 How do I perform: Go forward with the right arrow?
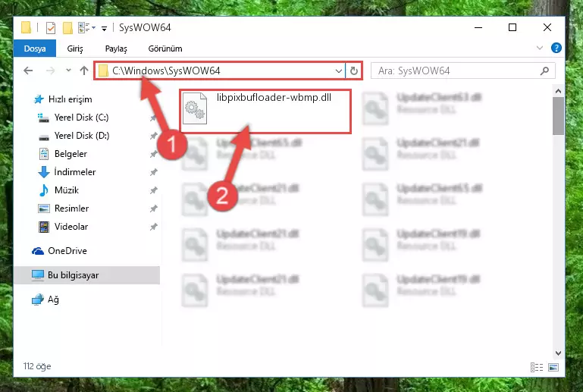click(x=50, y=71)
